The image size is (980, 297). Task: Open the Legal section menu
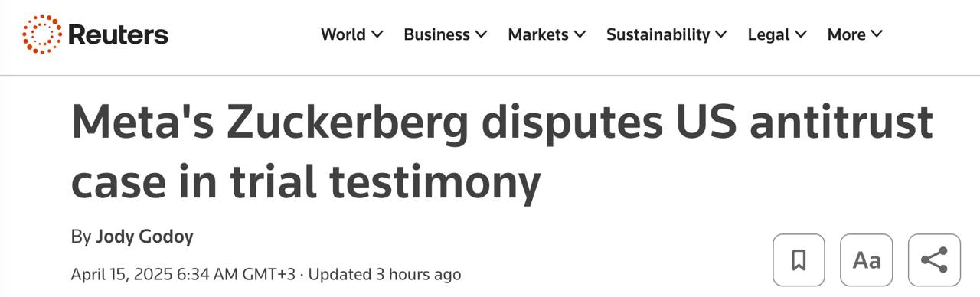[778, 34]
